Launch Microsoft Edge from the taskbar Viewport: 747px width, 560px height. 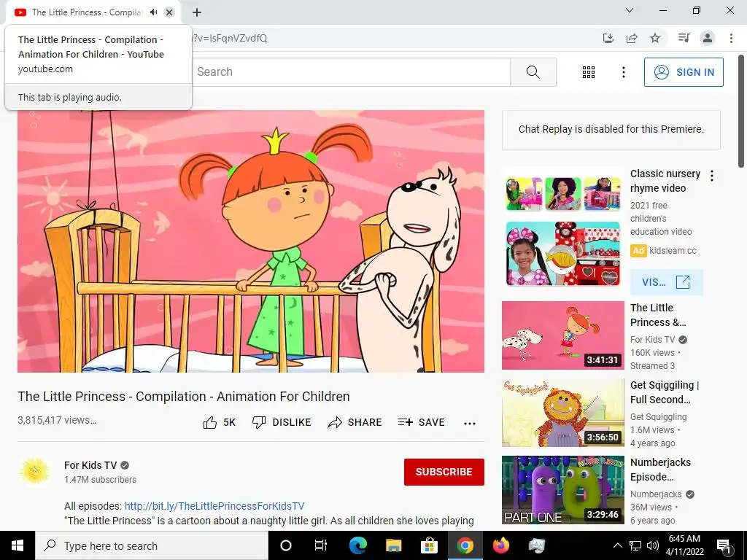(358, 545)
